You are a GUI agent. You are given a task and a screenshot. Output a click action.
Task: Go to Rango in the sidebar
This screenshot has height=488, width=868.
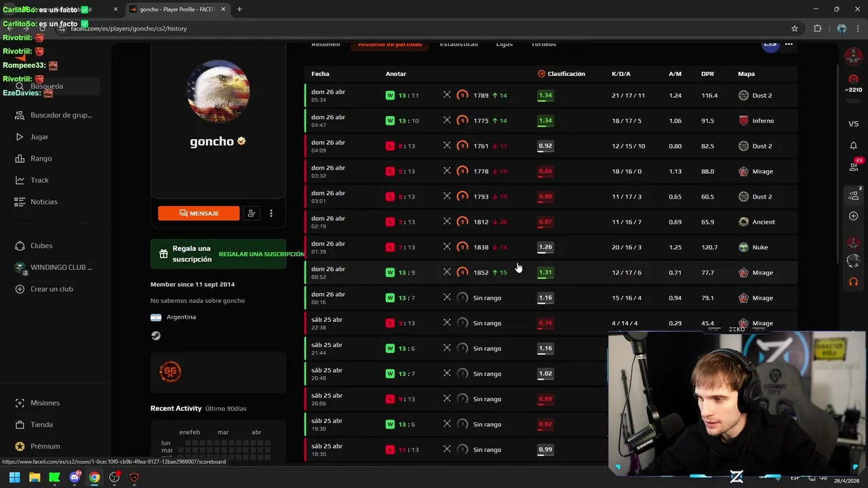34,159
